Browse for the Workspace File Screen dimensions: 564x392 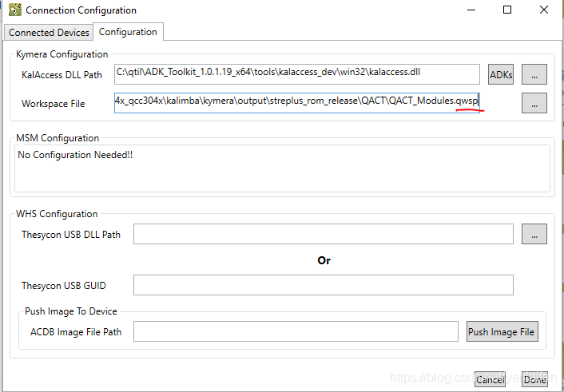tap(534, 103)
